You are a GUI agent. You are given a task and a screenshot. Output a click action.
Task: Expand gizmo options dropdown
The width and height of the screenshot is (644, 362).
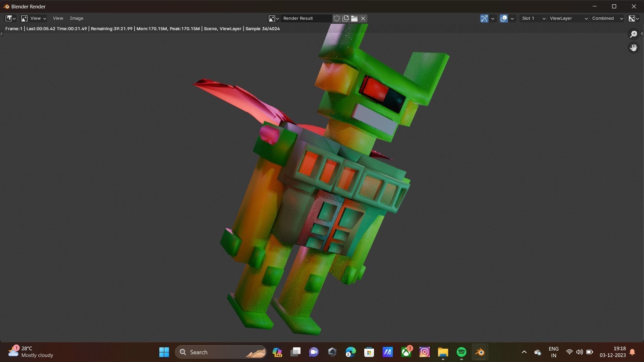tap(493, 18)
